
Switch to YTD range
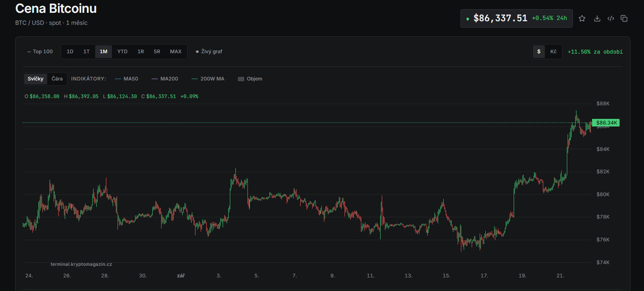point(122,52)
